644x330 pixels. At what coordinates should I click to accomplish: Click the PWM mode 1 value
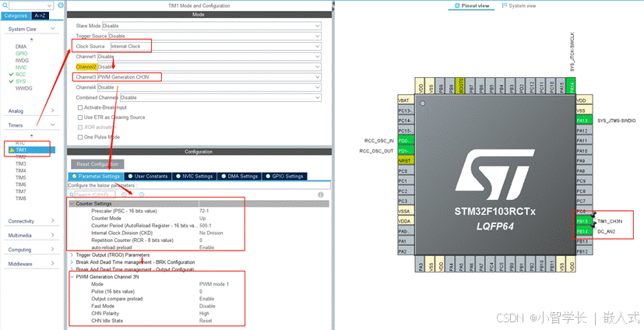[x=214, y=284]
